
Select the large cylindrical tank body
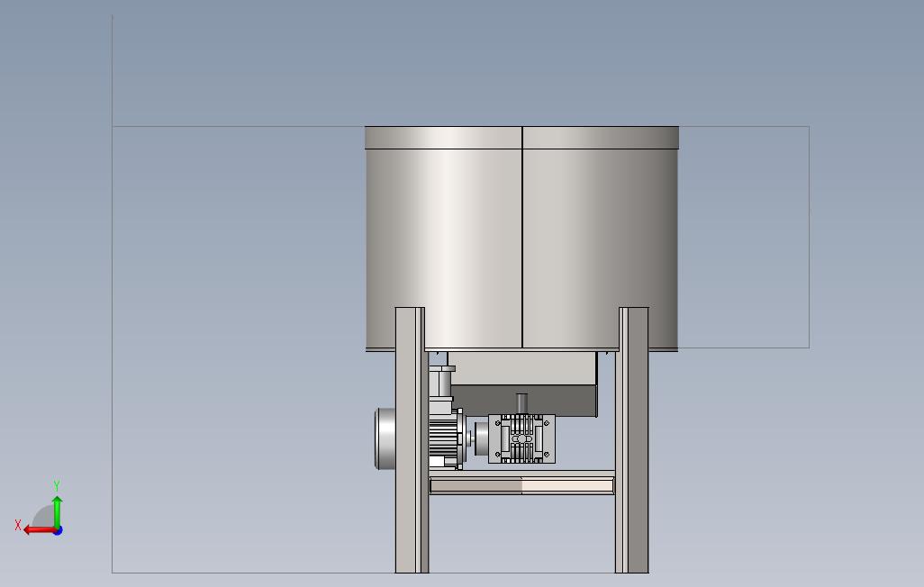[x=521, y=248]
